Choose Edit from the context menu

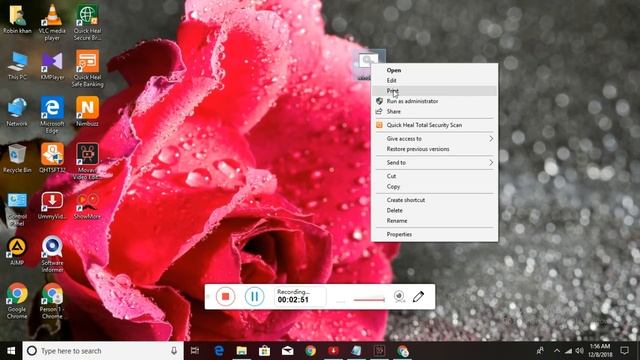[x=434, y=80]
